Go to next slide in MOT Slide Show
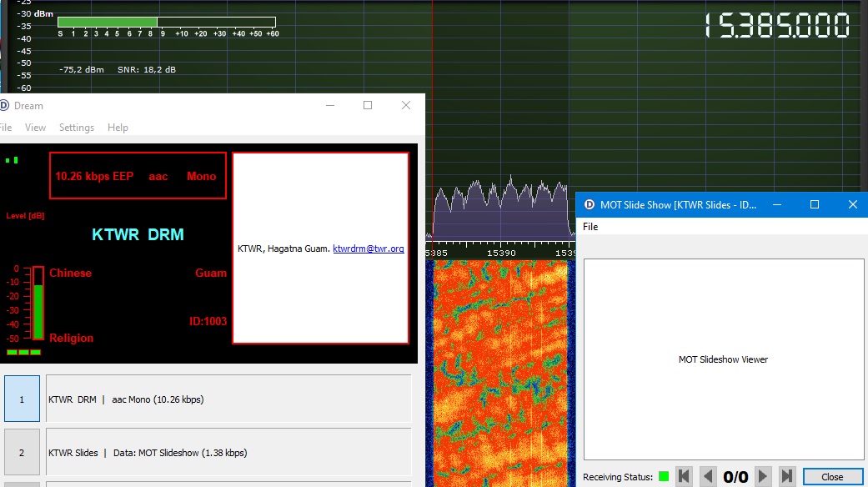 tap(763, 476)
